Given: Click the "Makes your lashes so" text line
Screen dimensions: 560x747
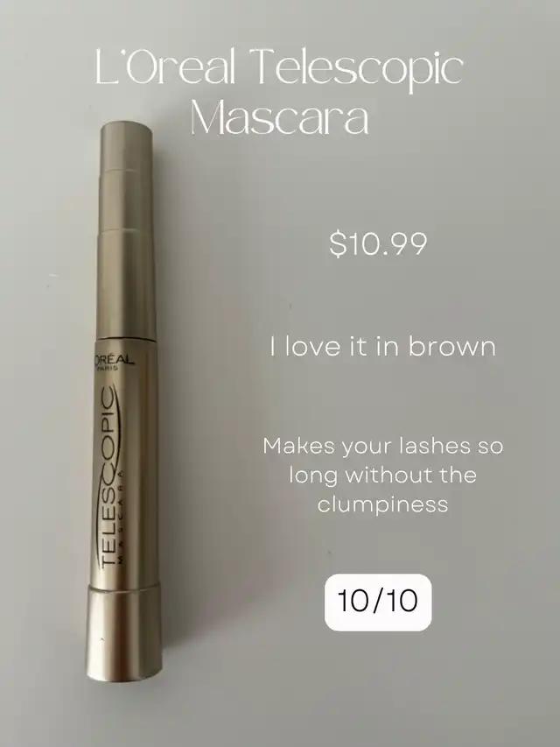Looking at the screenshot, I should [383, 447].
